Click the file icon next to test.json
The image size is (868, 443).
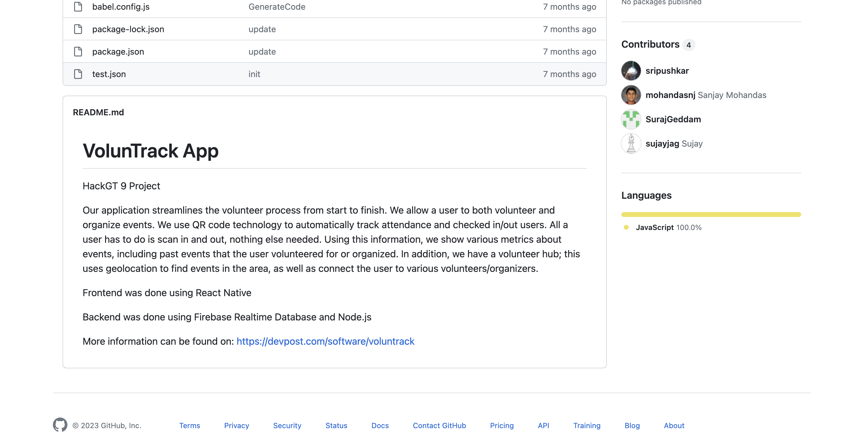(78, 74)
